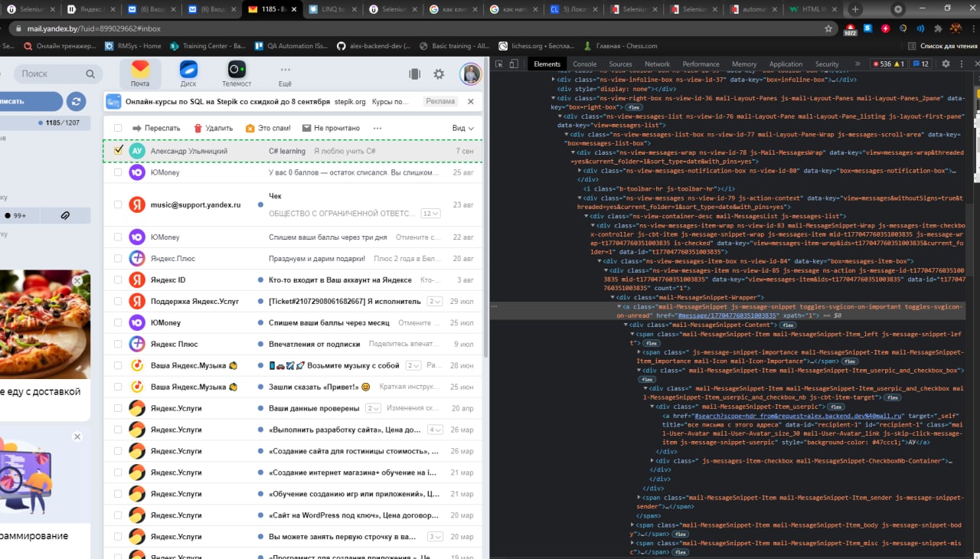Open the Телемост service icon
The width and height of the screenshot is (980, 559).
pos(237,74)
